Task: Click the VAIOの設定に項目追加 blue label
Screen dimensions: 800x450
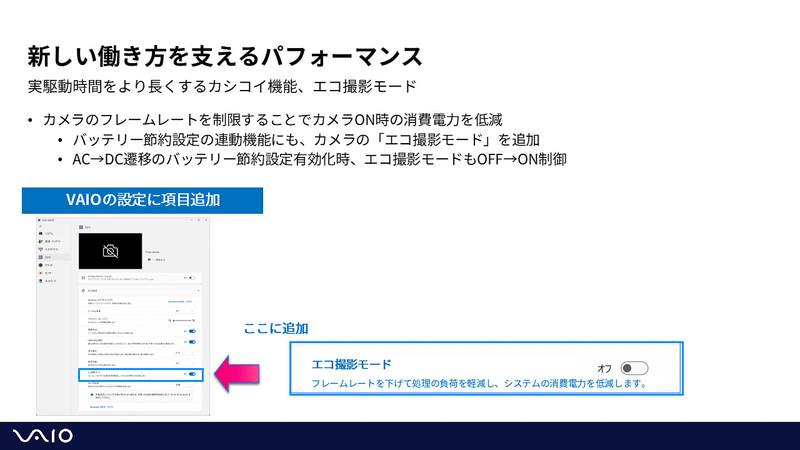Action: coord(142,200)
